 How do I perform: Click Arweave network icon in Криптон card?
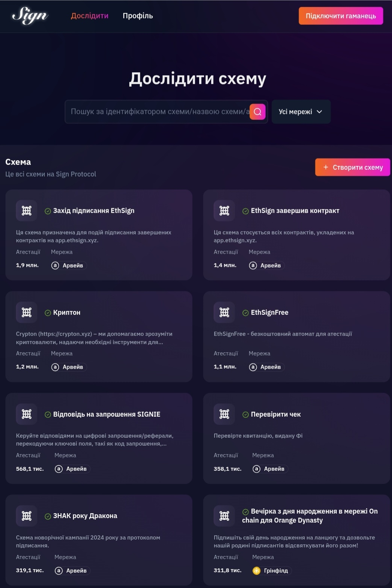pyautogui.click(x=55, y=367)
